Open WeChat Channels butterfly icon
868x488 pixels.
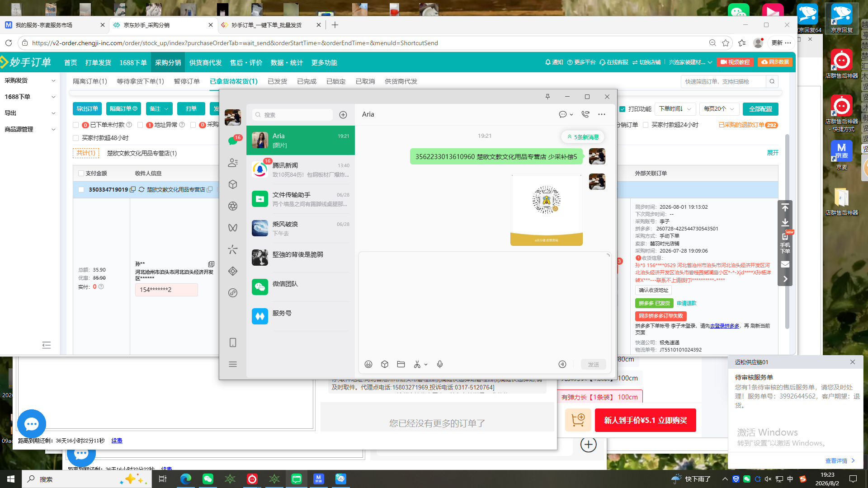click(x=233, y=228)
